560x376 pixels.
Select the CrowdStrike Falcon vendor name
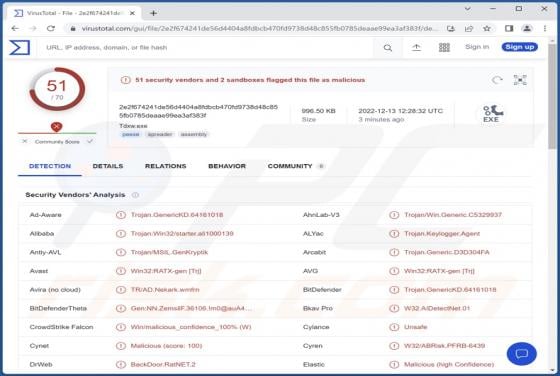(x=61, y=327)
